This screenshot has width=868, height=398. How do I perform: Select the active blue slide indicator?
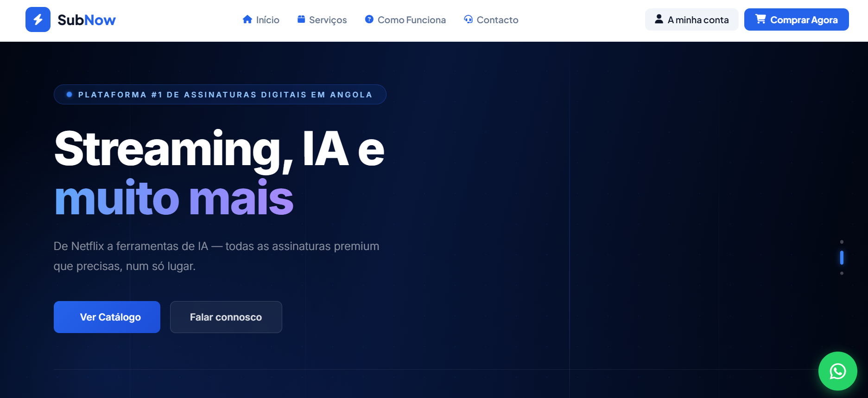842,257
